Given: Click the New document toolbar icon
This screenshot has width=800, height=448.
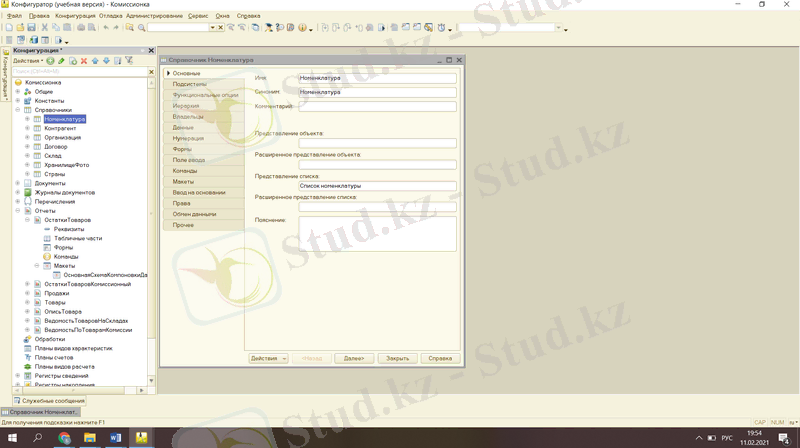Looking at the screenshot, I should pyautogui.click(x=9, y=28).
